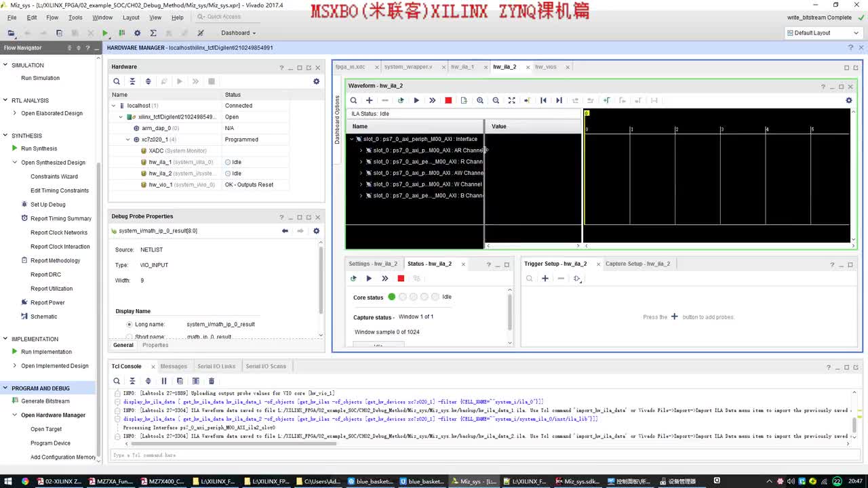Open Chrome on the Windows taskbar

[x=25, y=481]
